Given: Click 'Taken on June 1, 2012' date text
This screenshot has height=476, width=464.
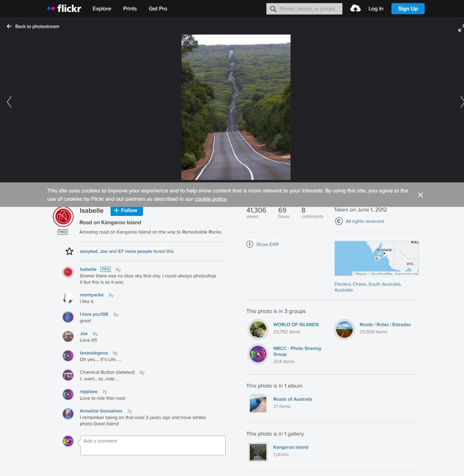Looking at the screenshot, I should click(360, 210).
